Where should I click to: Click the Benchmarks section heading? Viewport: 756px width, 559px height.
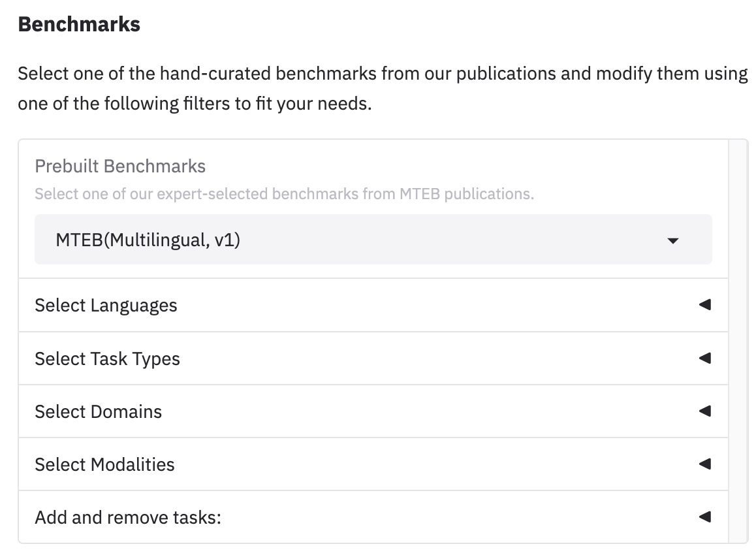(79, 24)
